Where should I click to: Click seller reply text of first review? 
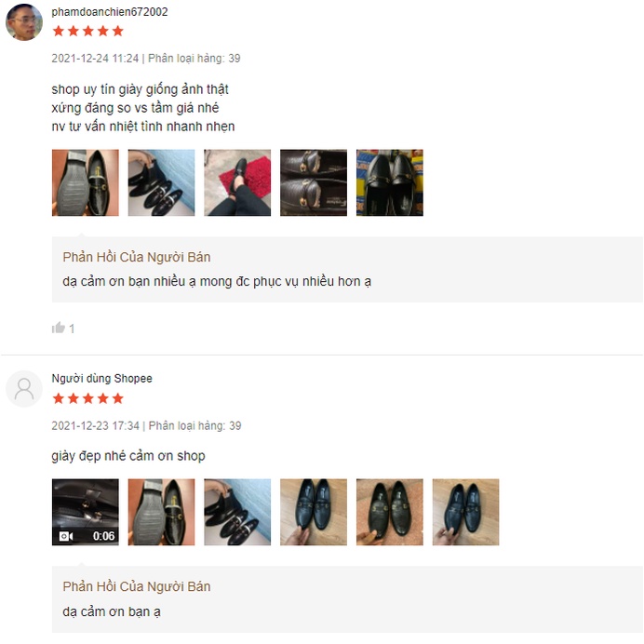pyautogui.click(x=217, y=281)
